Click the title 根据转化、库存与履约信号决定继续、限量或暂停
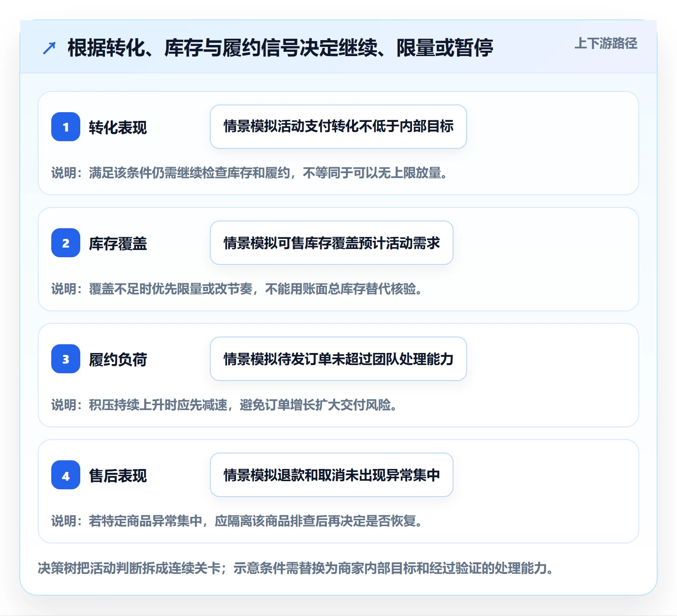This screenshot has width=677, height=616. [x=280, y=48]
